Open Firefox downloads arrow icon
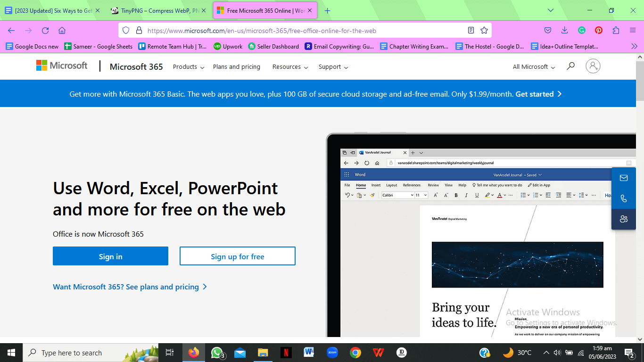 click(564, 30)
